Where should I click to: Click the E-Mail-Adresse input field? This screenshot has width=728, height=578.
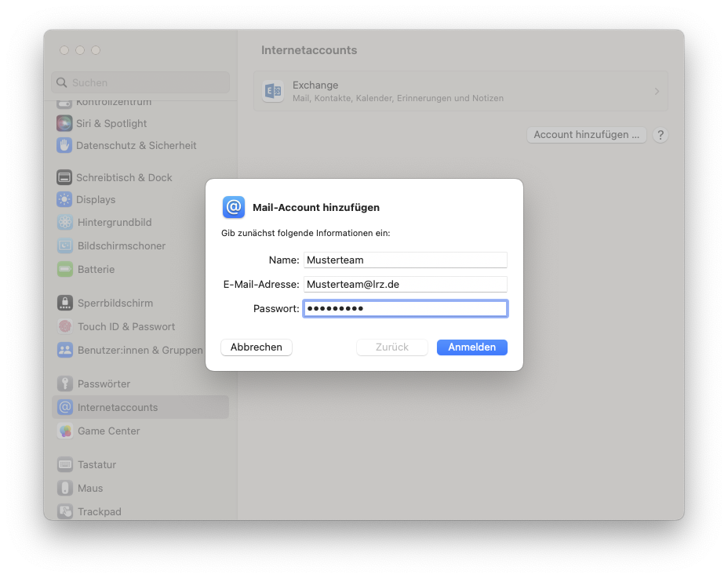point(405,284)
